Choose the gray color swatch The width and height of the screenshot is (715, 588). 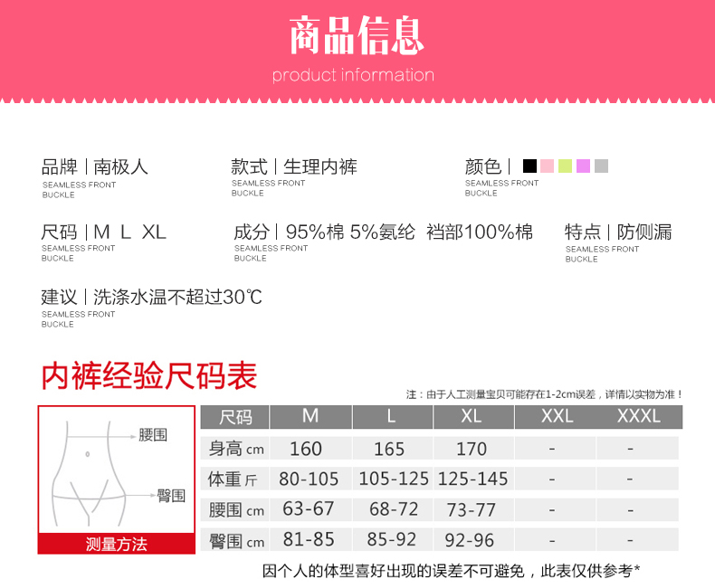[601, 166]
